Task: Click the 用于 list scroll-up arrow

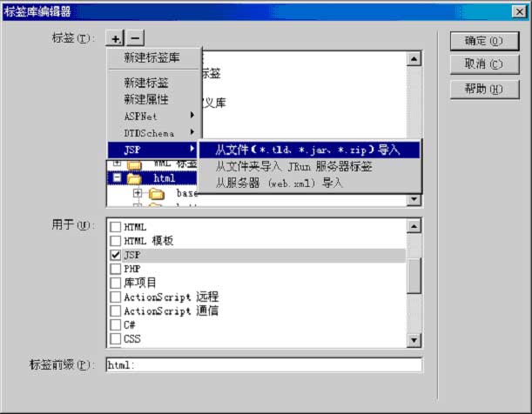Action: click(x=414, y=226)
